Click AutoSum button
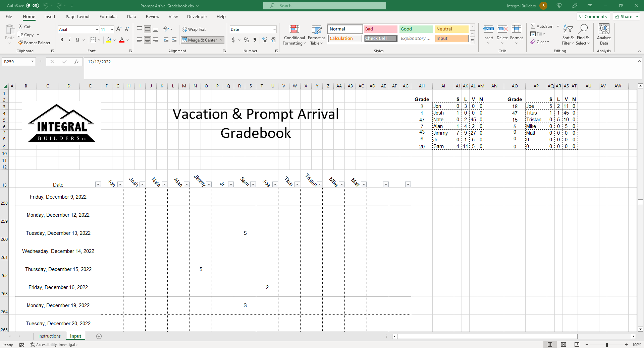The width and height of the screenshot is (644, 348). click(542, 26)
